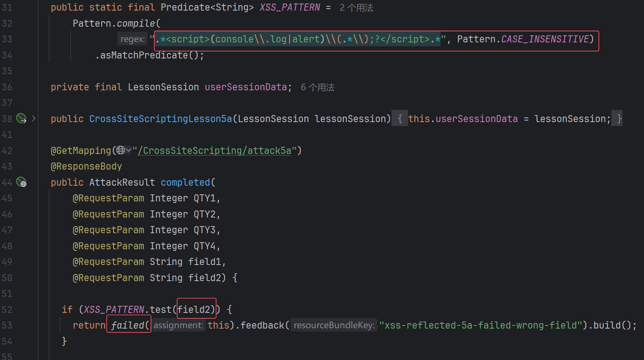Click QTY1 parameter name
The width and height of the screenshot is (644, 360).
pyautogui.click(x=205, y=198)
